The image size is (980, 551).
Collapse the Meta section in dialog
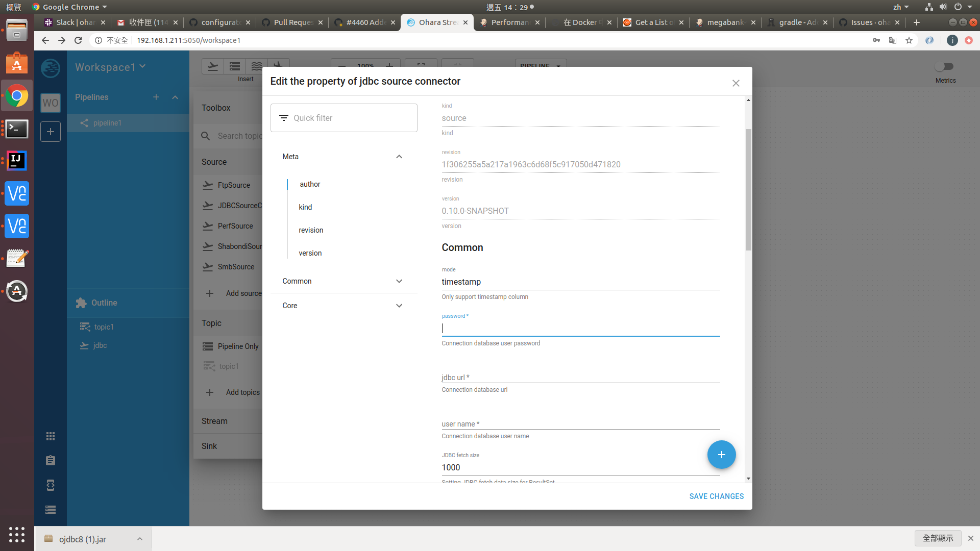click(399, 157)
